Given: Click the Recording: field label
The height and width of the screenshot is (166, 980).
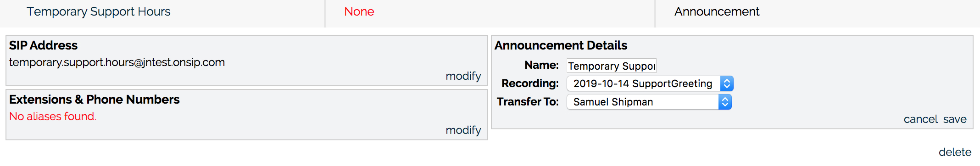Looking at the screenshot, I should coord(530,83).
